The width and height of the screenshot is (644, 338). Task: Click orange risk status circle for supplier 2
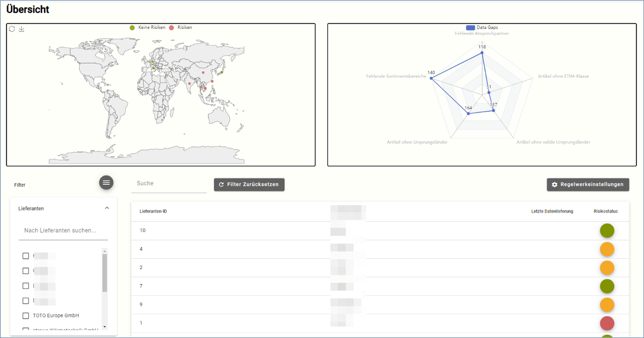(607, 268)
